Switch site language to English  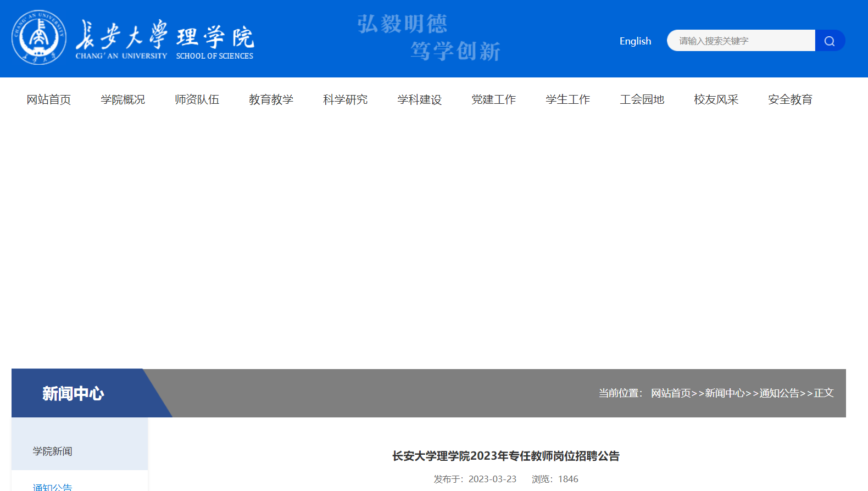pyautogui.click(x=635, y=41)
